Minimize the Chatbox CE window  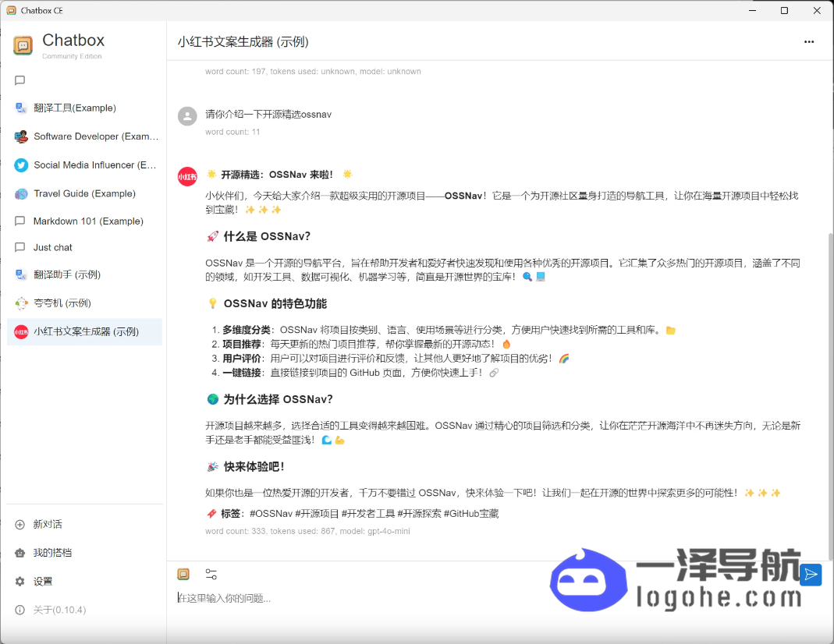point(752,10)
